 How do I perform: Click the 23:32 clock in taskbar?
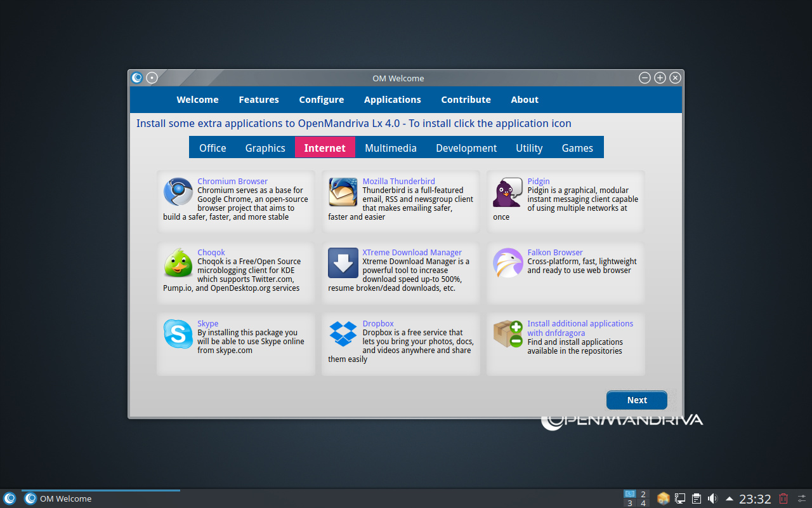tap(755, 499)
